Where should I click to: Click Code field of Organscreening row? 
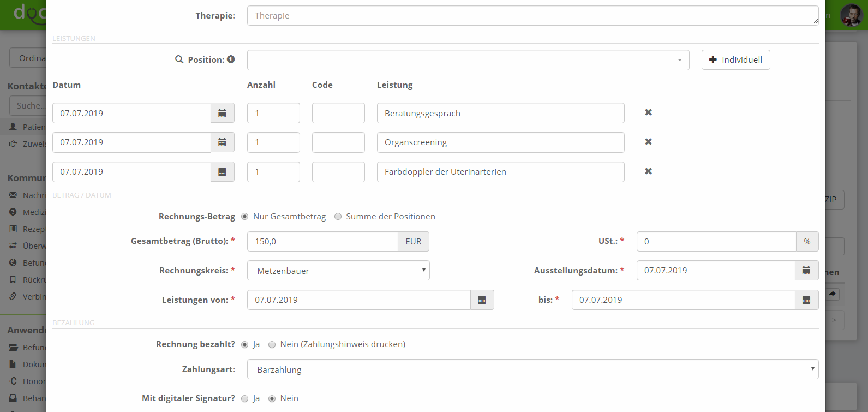coord(338,142)
